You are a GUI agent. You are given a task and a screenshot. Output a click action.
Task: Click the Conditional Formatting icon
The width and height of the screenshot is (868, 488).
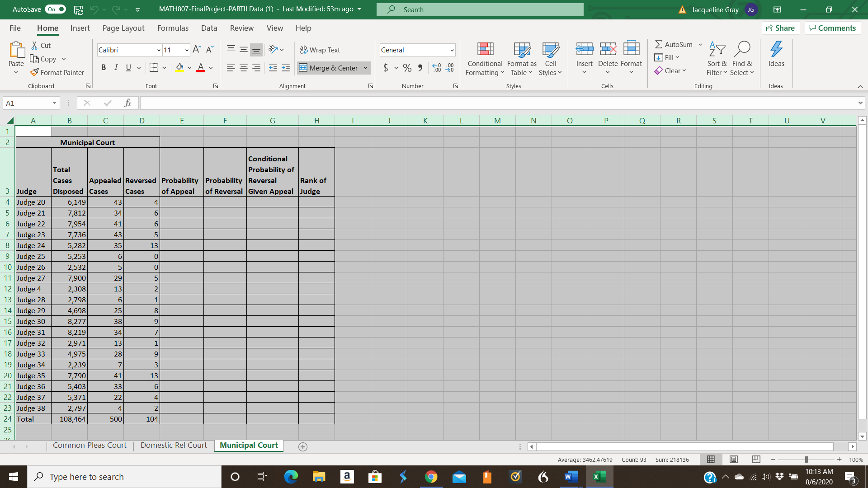click(485, 49)
